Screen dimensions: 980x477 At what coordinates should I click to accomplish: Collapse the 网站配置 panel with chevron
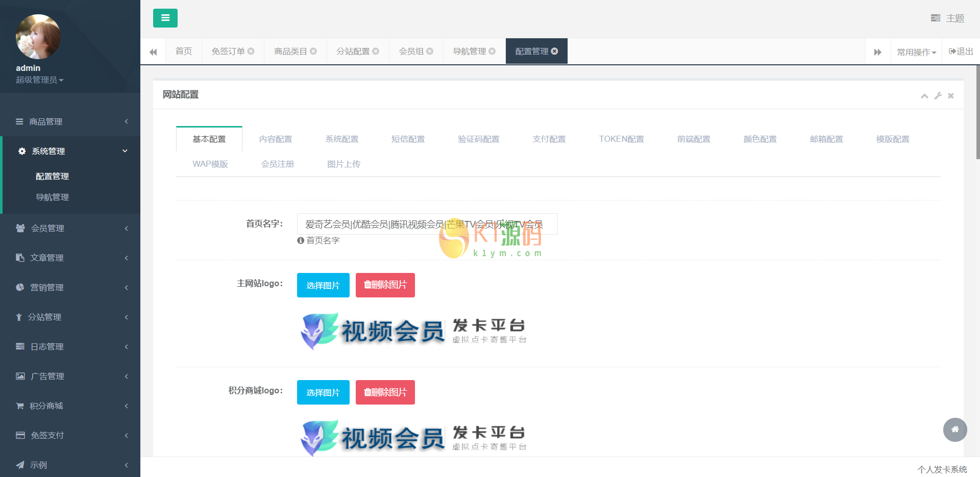tap(924, 96)
